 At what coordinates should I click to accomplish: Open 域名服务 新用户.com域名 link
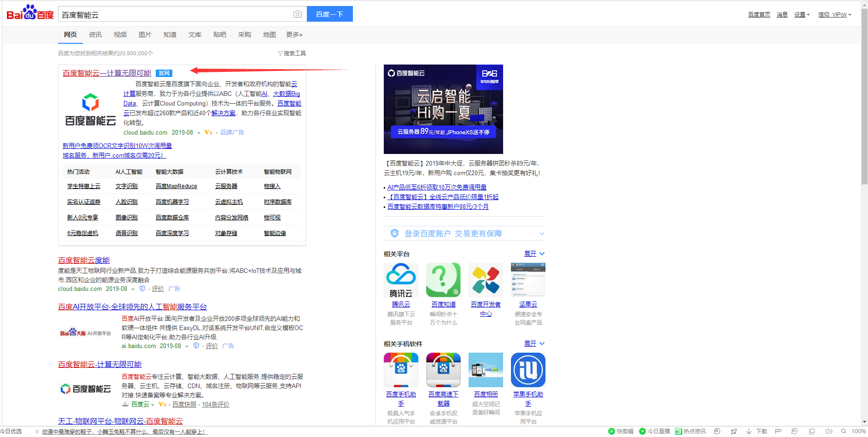pyautogui.click(x=114, y=155)
